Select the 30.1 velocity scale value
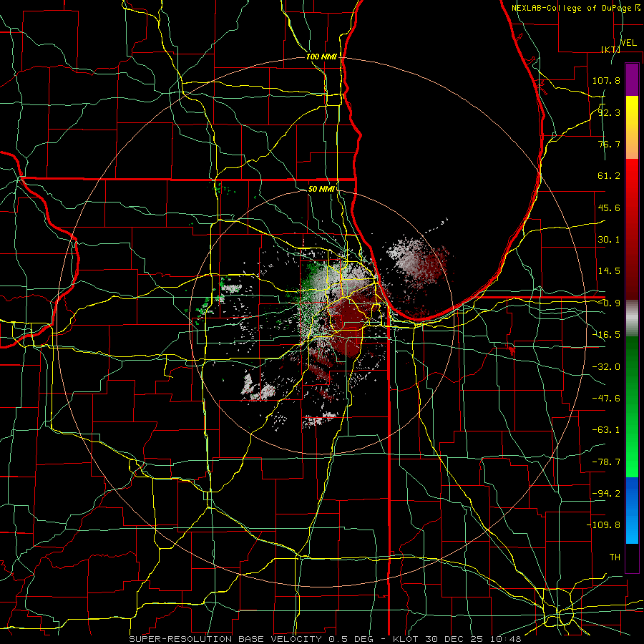This screenshot has width=644, height=644. click(609, 240)
